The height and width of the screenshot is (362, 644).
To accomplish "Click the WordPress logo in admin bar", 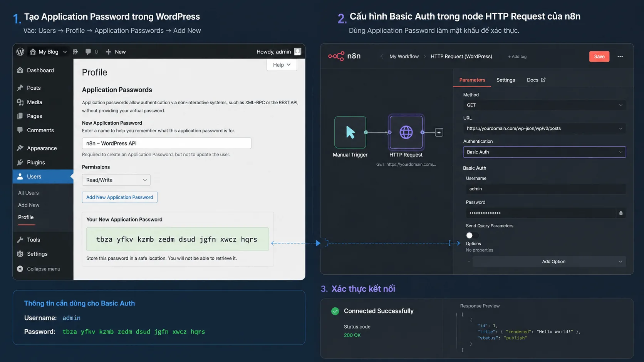I will point(20,52).
